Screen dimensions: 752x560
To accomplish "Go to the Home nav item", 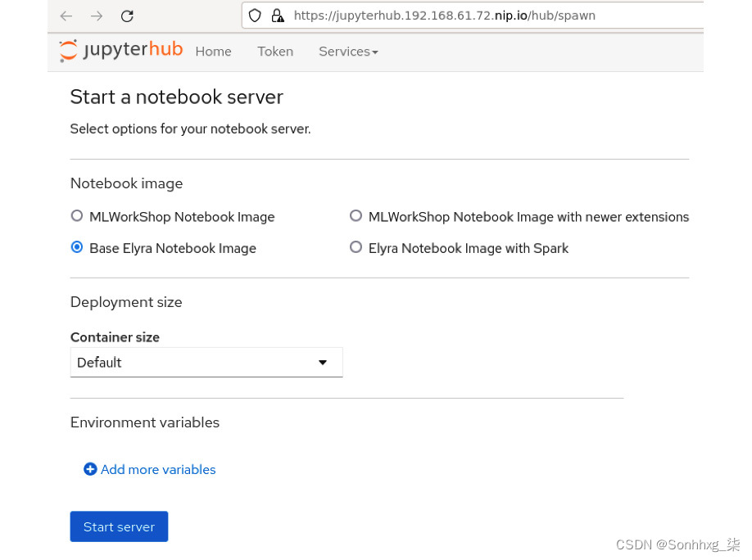I will (214, 52).
